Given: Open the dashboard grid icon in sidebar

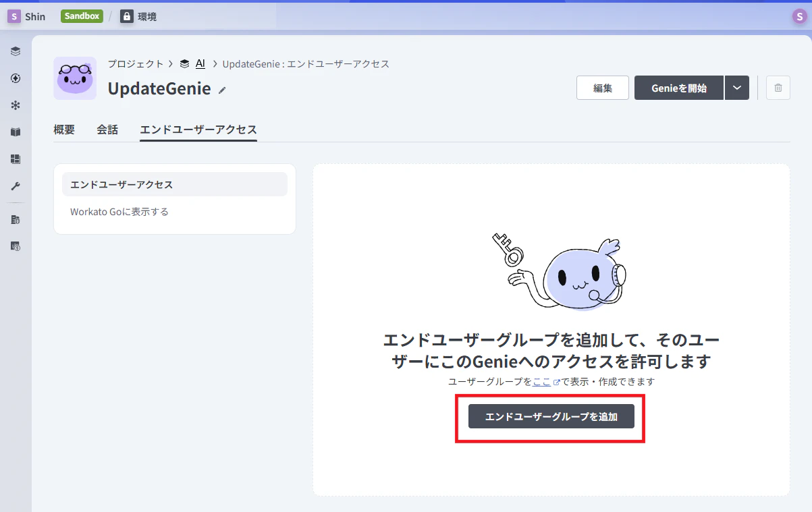Looking at the screenshot, I should [16, 159].
